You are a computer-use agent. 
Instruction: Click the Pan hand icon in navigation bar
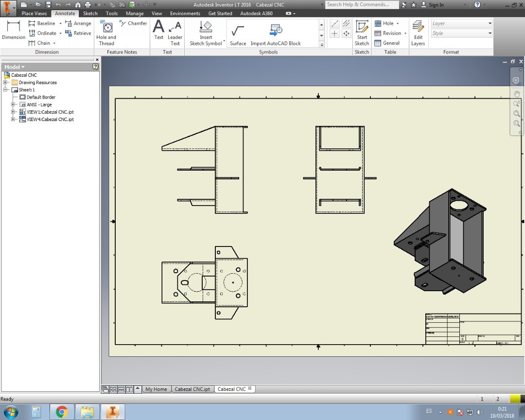tap(517, 94)
